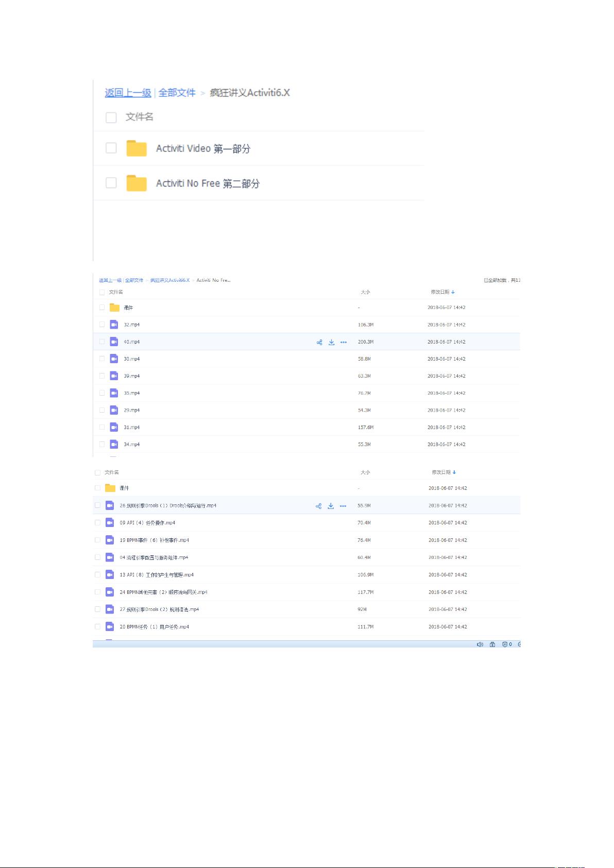Click the share icon on the 26 规则引擎Drools row
Image resolution: width=614 pixels, height=868 pixels.
coord(318,506)
